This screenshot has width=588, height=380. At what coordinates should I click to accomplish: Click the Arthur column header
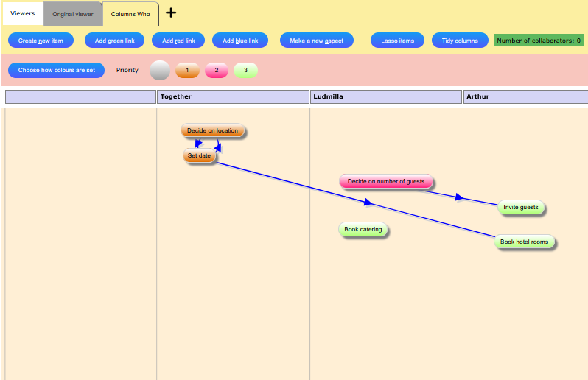(526, 96)
